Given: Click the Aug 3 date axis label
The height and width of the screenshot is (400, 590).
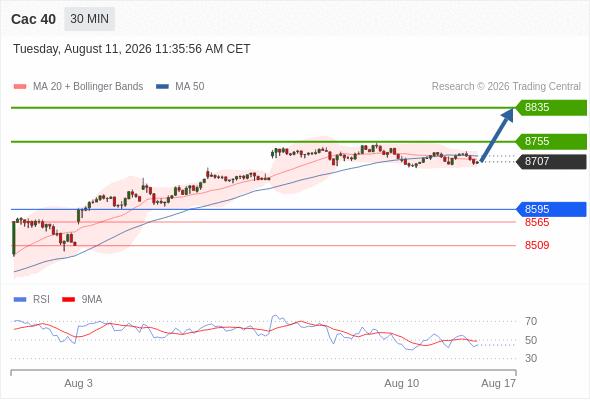Looking at the screenshot, I should [x=78, y=383].
